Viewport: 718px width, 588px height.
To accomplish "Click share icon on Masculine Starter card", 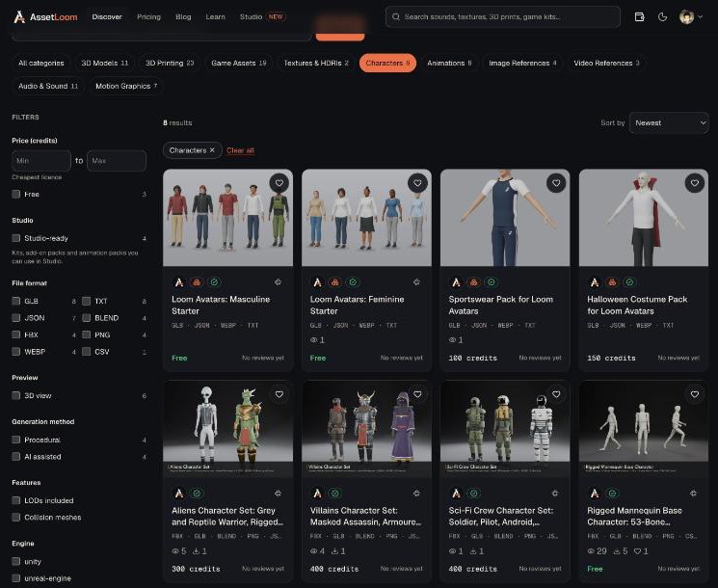I will (278, 282).
